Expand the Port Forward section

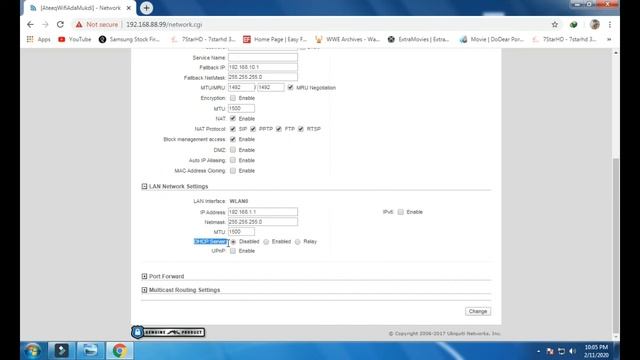click(144, 276)
